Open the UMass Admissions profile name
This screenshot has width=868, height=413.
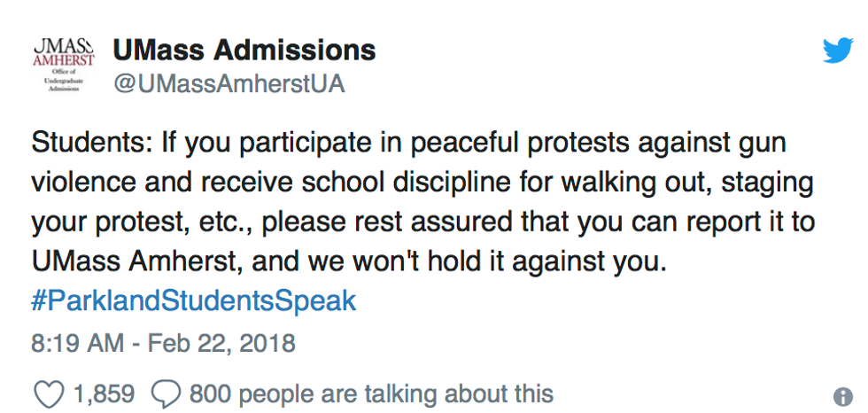[x=244, y=50]
